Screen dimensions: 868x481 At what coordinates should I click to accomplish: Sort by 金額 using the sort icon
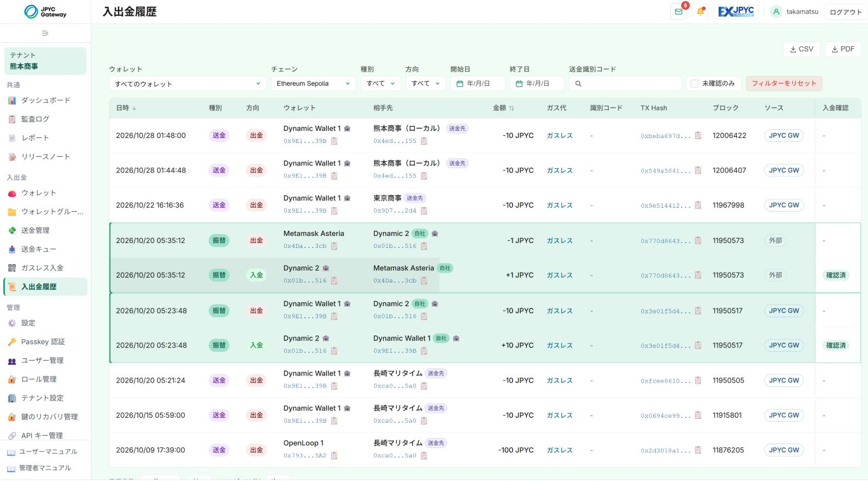click(x=511, y=108)
